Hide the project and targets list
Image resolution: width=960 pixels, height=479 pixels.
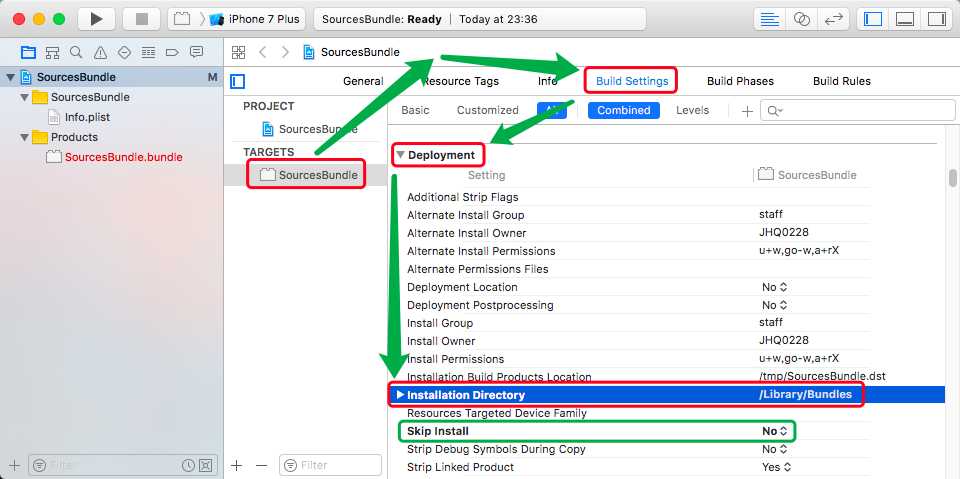pos(238,81)
